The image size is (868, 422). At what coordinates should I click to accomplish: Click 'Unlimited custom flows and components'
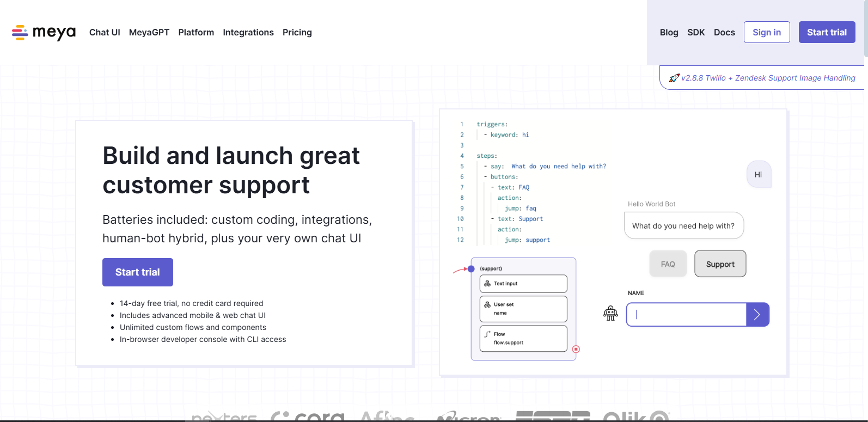click(193, 327)
